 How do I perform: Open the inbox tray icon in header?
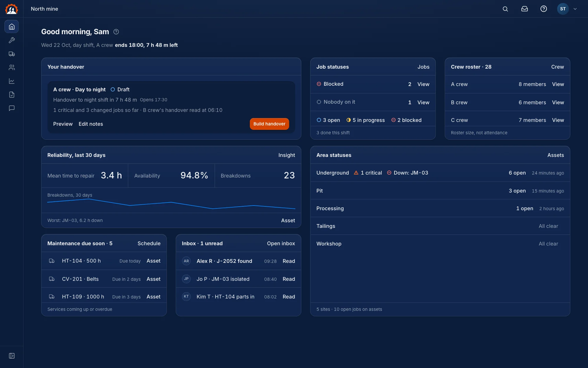pyautogui.click(x=524, y=9)
